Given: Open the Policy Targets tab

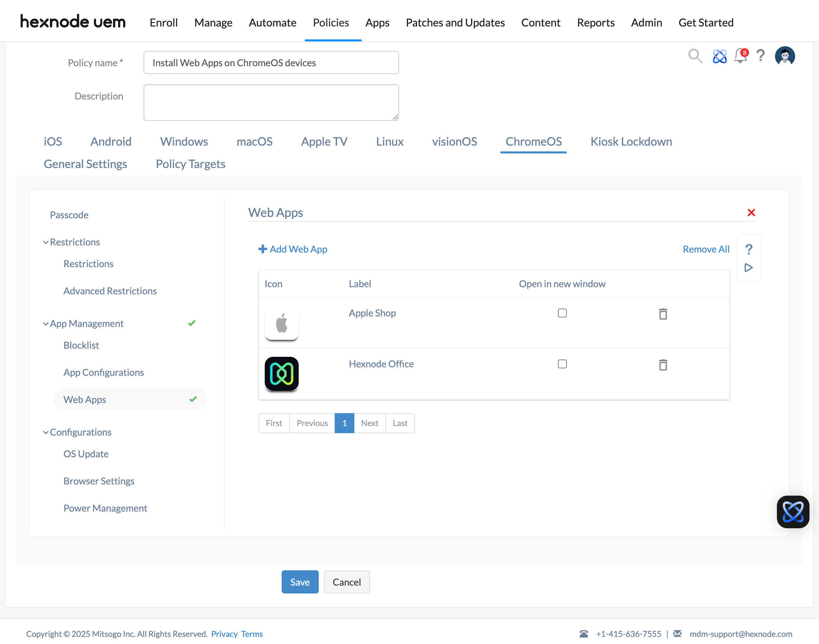Looking at the screenshot, I should (190, 164).
